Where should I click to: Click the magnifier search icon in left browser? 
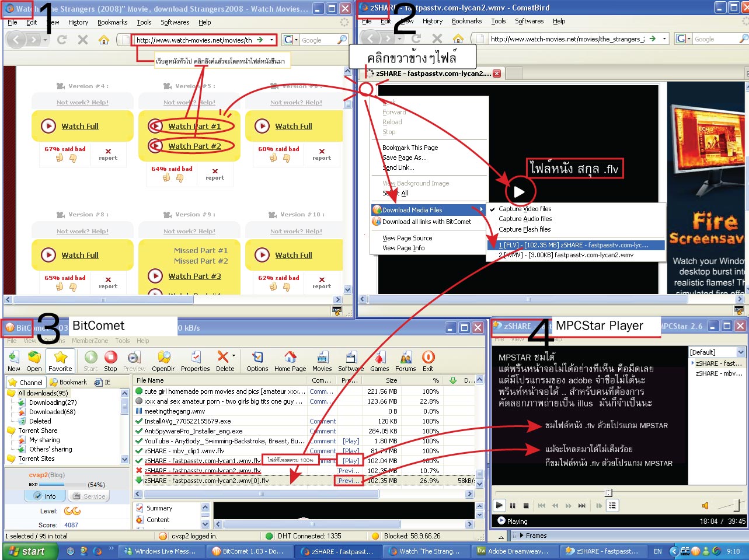[342, 40]
